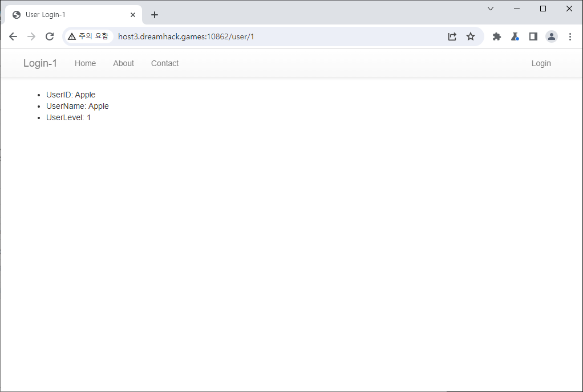583x392 pixels.
Task: Click the Login link in navbar
Action: (x=541, y=63)
